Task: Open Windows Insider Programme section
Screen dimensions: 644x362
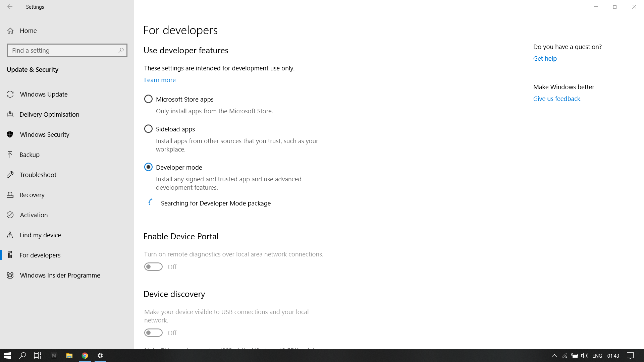Action: [67, 275]
